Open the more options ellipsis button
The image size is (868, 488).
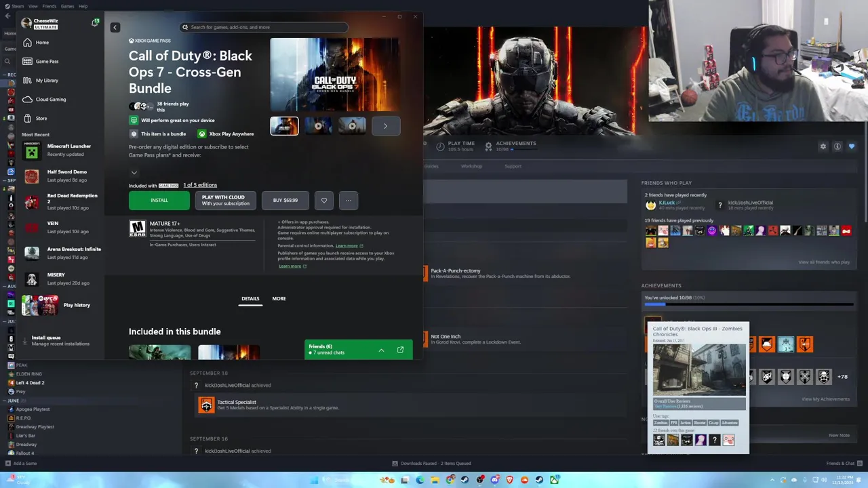click(x=349, y=200)
